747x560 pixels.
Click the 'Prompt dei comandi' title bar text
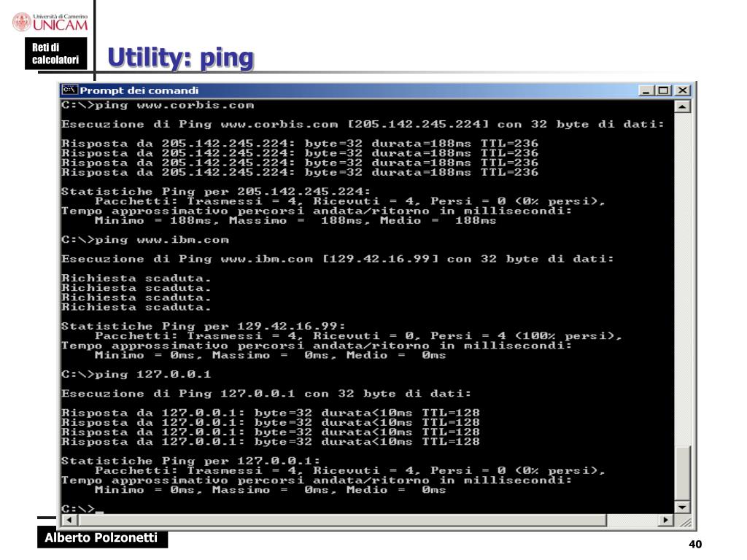pos(139,90)
